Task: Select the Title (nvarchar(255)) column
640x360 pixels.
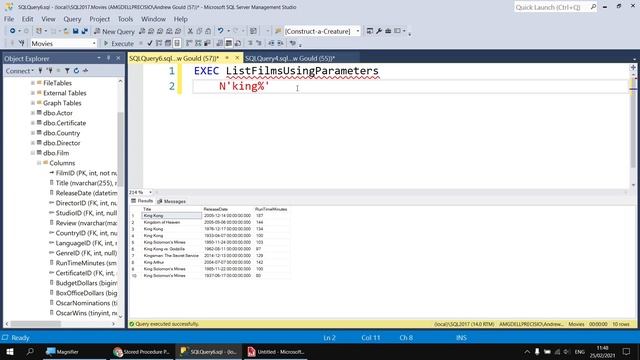Action: pyautogui.click(x=86, y=183)
